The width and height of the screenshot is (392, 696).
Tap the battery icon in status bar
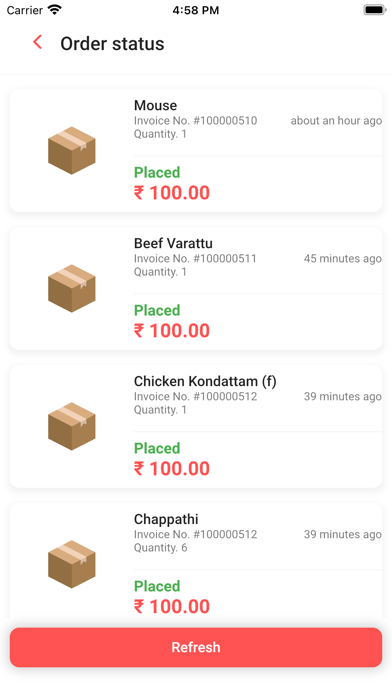(374, 10)
